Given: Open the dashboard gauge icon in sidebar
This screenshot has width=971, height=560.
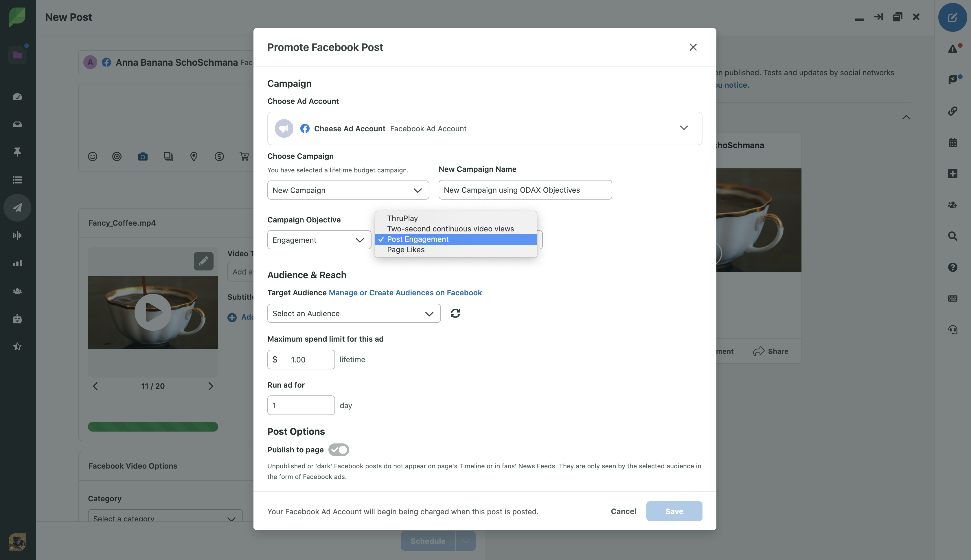Looking at the screenshot, I should point(17,97).
